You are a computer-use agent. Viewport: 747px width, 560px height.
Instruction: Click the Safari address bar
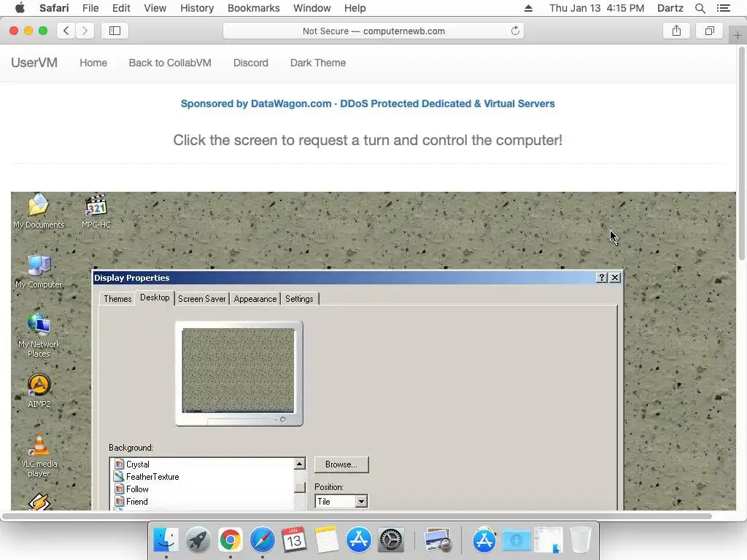point(373,31)
